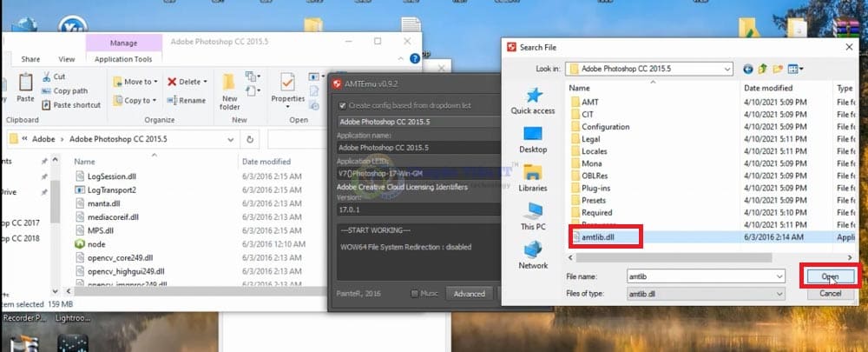Select the Configuration folder in dialog
868x352 pixels.
click(600, 126)
